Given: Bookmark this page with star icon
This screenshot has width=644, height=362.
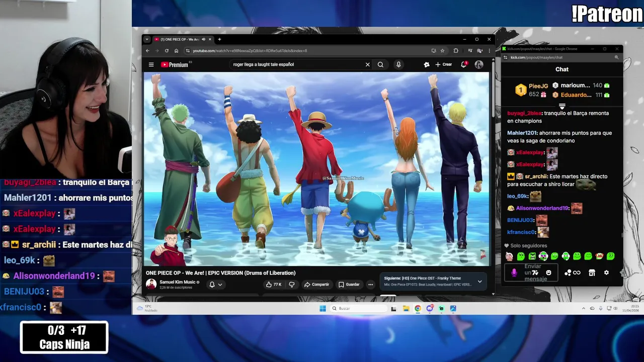Looking at the screenshot, I should click(442, 51).
